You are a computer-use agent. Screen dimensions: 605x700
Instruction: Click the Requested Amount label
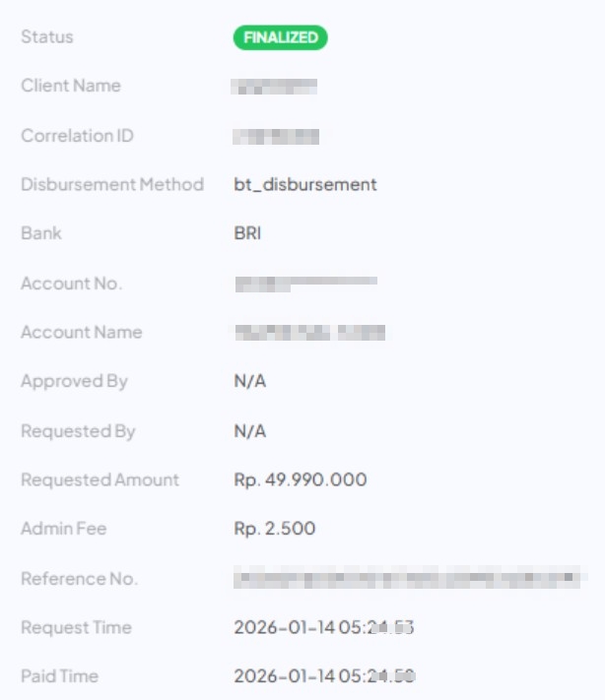101,480
